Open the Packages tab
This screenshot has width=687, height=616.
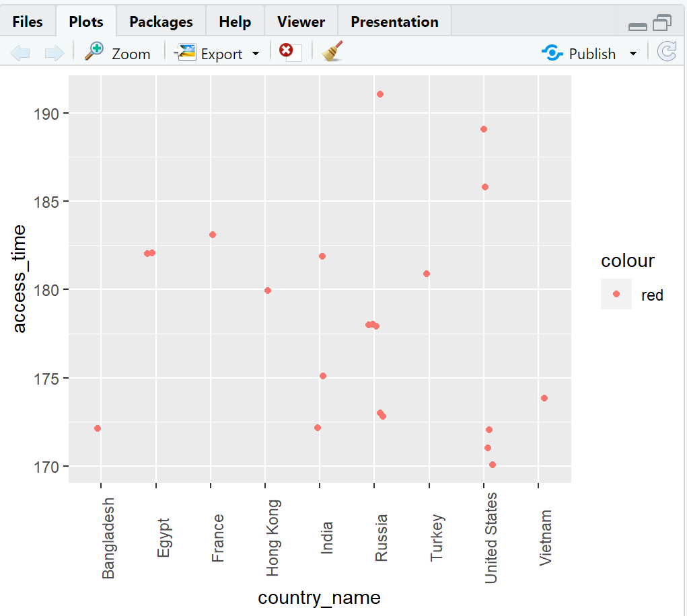click(161, 22)
